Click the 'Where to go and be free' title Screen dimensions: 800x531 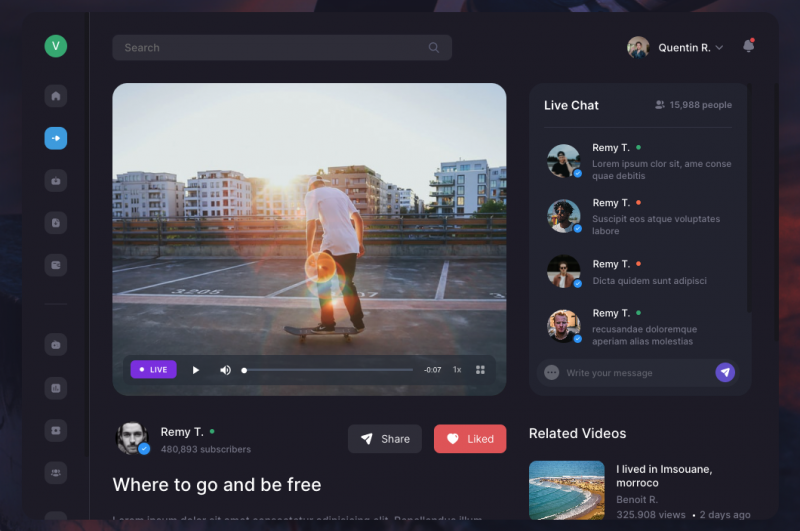(217, 485)
